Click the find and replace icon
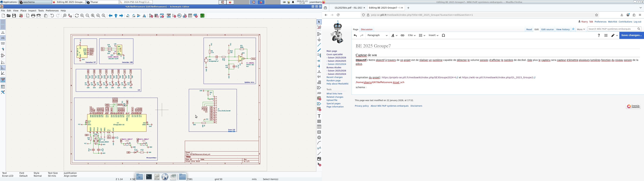The image size is (644, 181). (x=70, y=16)
